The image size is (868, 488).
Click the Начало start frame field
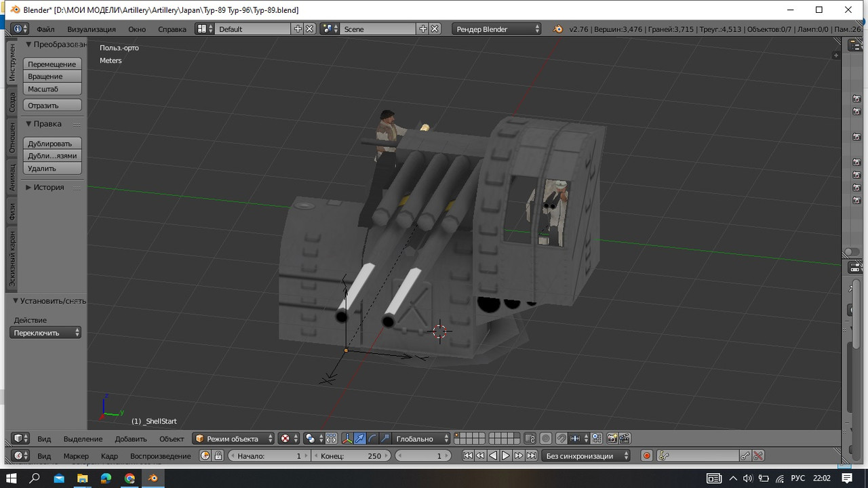269,456
